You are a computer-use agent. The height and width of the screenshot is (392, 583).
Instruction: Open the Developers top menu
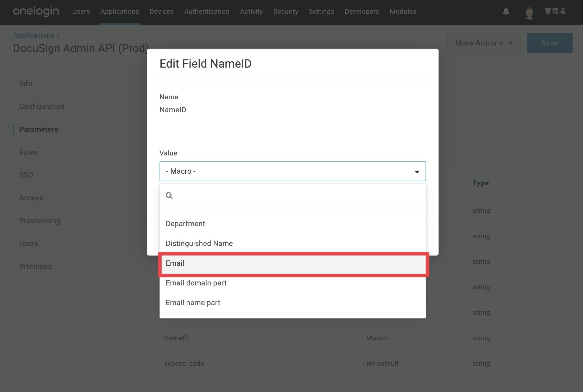[362, 11]
